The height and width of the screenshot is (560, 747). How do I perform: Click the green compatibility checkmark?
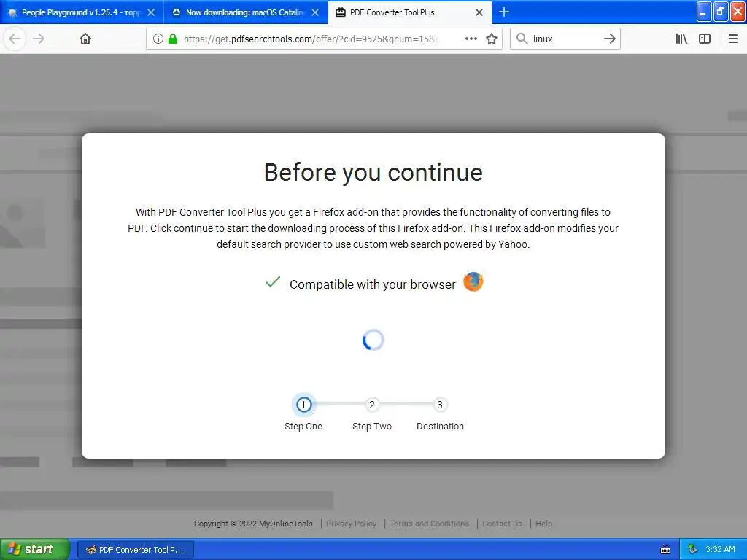pyautogui.click(x=273, y=282)
